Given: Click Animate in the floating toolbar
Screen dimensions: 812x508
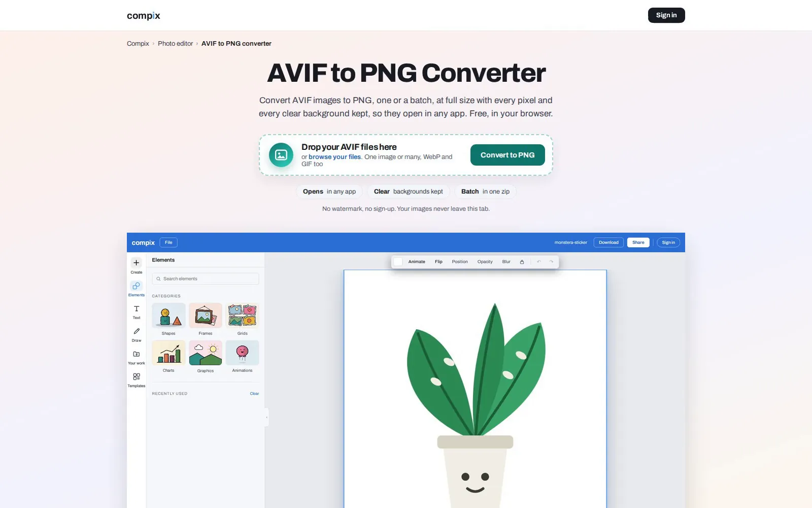Looking at the screenshot, I should pos(417,262).
